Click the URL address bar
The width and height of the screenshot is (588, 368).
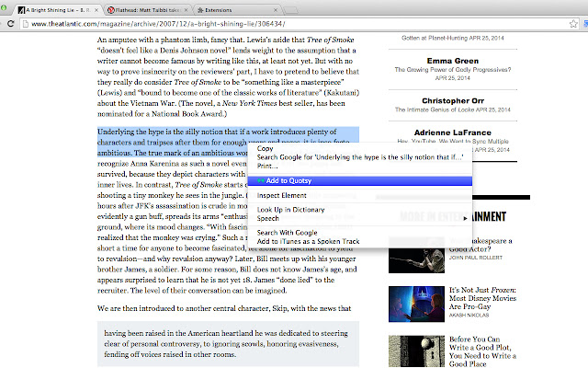pos(298,24)
